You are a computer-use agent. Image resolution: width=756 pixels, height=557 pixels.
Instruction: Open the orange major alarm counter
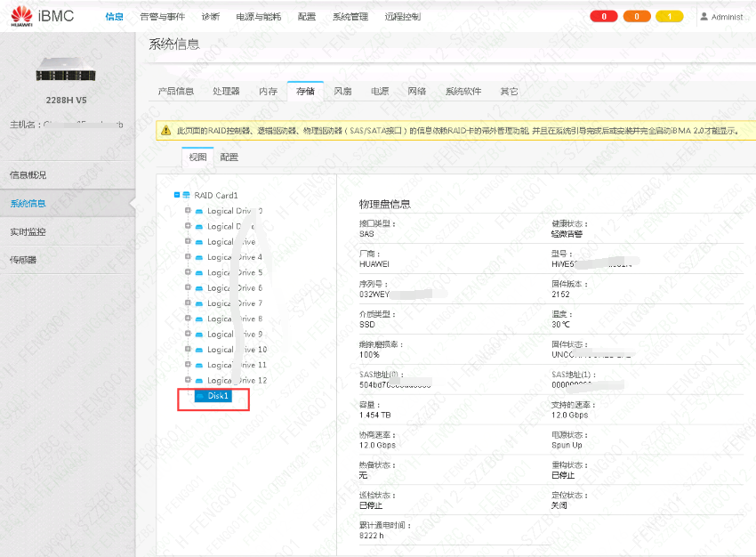pyautogui.click(x=637, y=16)
